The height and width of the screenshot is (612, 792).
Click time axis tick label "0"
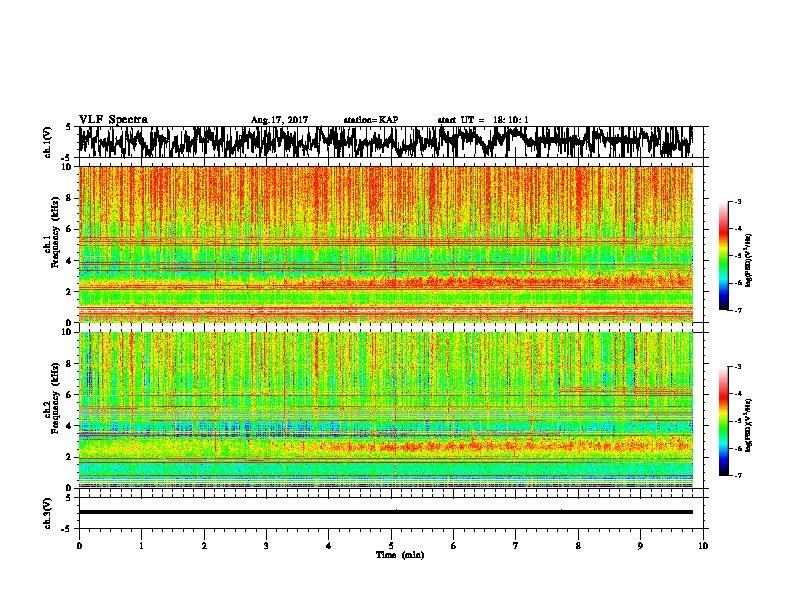[x=79, y=546]
